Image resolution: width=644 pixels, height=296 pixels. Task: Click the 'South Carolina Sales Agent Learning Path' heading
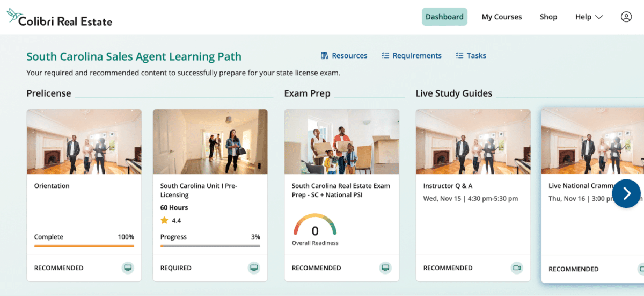click(134, 56)
